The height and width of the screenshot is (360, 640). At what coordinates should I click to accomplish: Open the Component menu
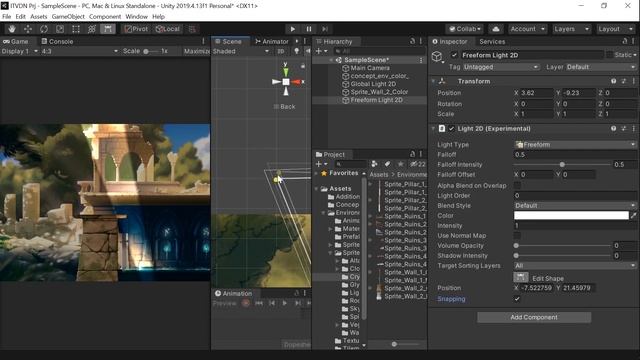105,17
